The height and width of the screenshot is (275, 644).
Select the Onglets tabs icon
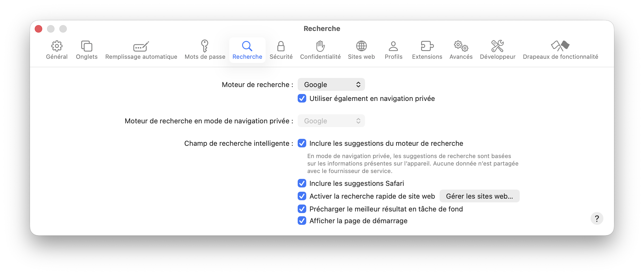(87, 46)
